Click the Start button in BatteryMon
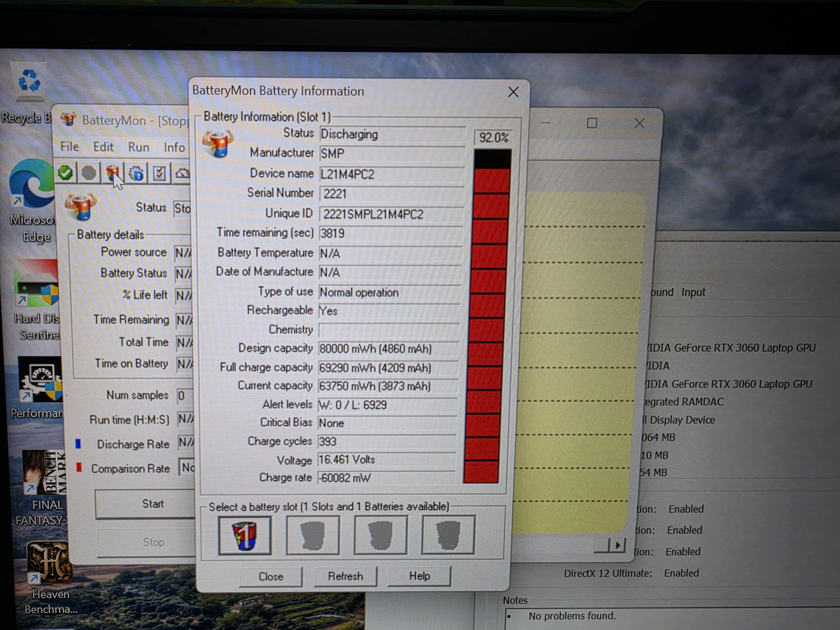 [x=153, y=504]
